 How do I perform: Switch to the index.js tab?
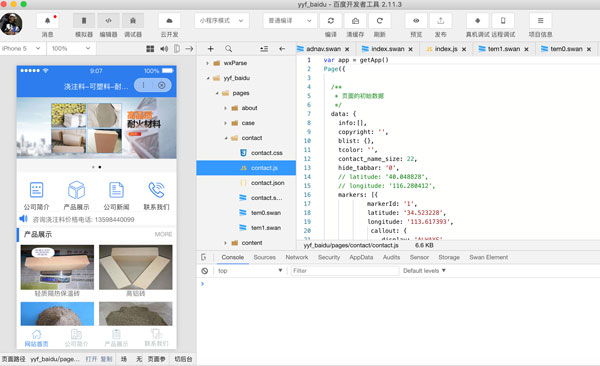point(446,49)
